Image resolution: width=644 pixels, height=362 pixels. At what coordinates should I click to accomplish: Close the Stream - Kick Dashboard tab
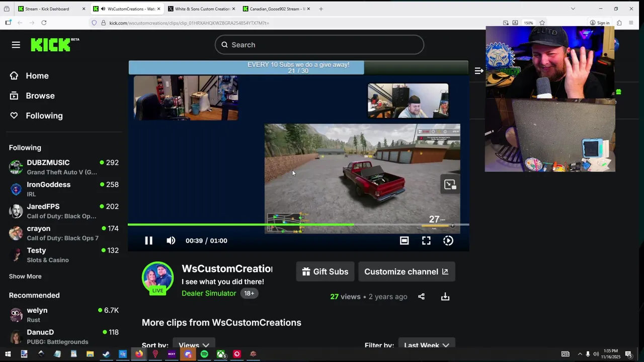click(84, 9)
